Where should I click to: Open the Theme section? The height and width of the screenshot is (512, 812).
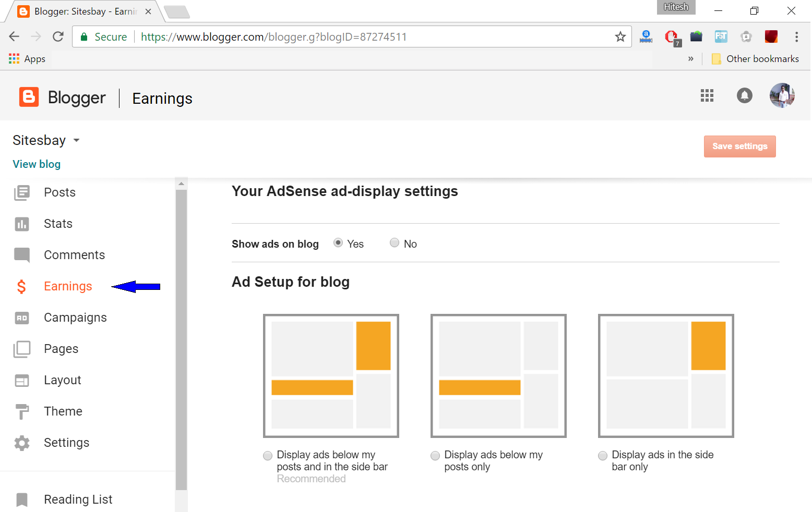coord(63,411)
